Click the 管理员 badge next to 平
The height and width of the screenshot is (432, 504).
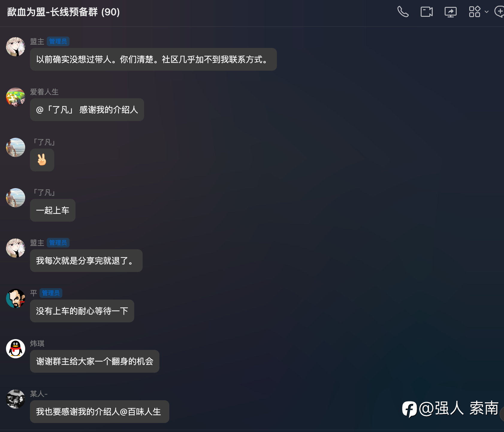[x=51, y=293]
